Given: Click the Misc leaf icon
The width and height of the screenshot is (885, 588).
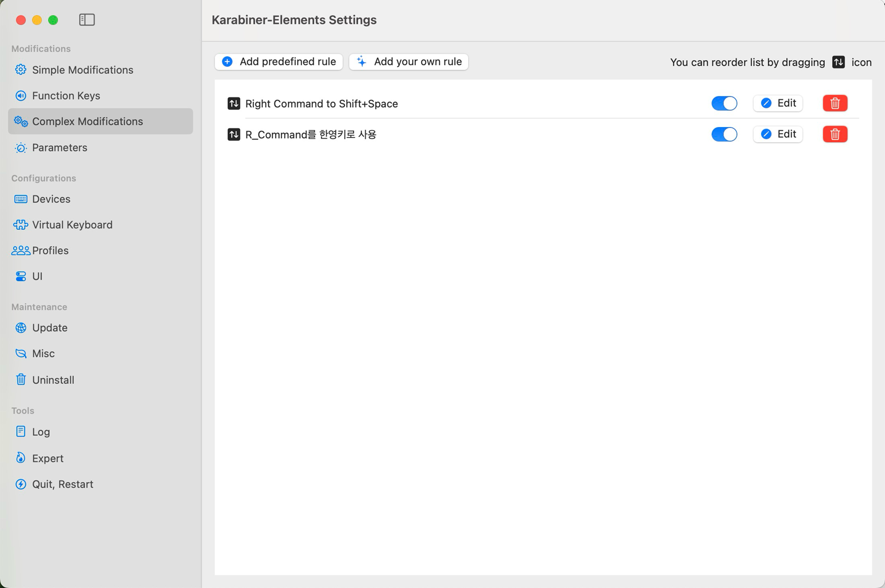Looking at the screenshot, I should 21,354.
